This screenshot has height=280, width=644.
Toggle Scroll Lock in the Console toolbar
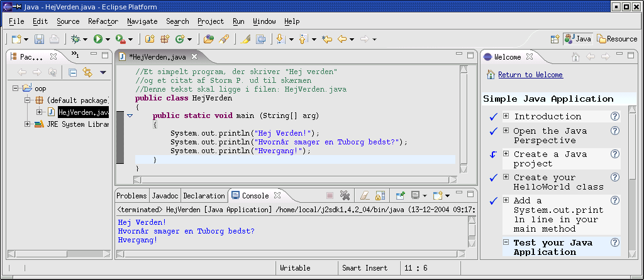(380, 195)
